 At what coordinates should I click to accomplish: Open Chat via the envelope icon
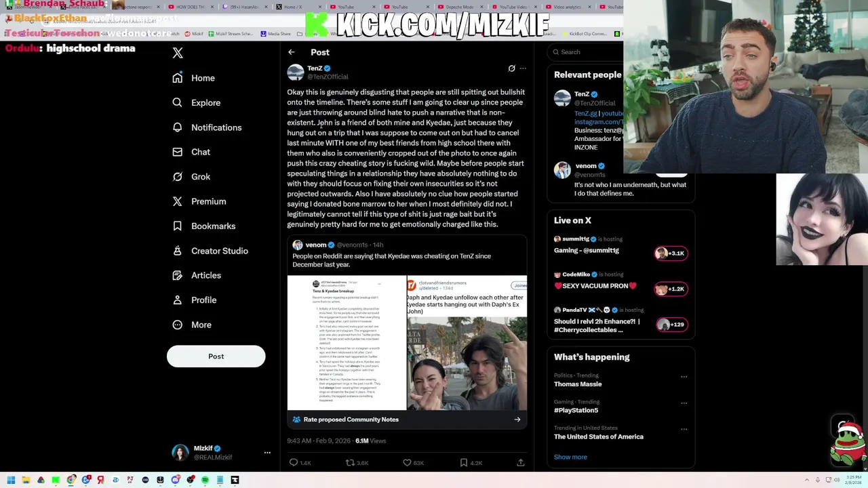point(177,152)
